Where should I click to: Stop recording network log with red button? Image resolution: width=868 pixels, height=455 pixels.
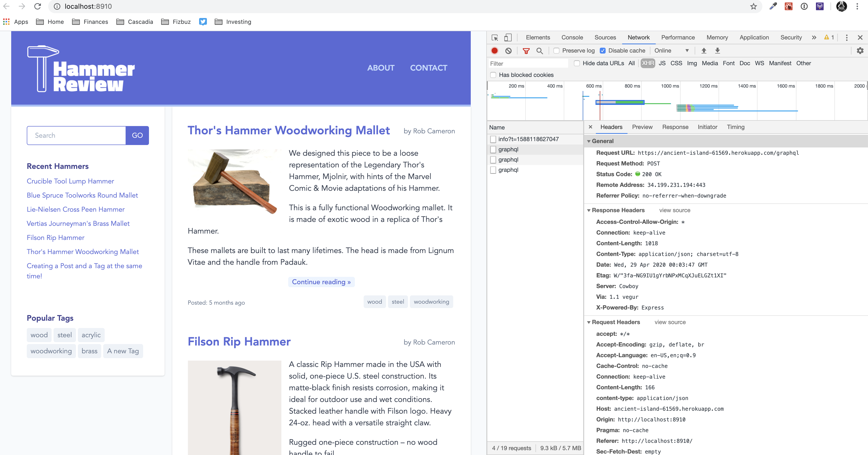[x=494, y=51]
